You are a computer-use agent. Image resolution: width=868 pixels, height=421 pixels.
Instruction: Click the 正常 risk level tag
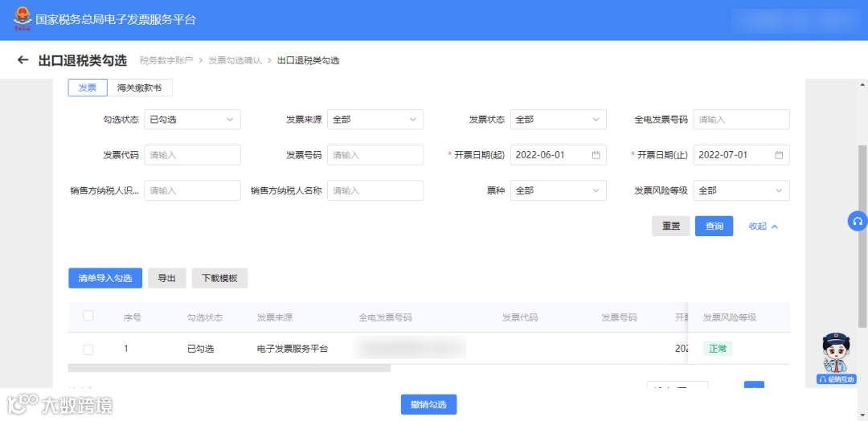pyautogui.click(x=718, y=349)
